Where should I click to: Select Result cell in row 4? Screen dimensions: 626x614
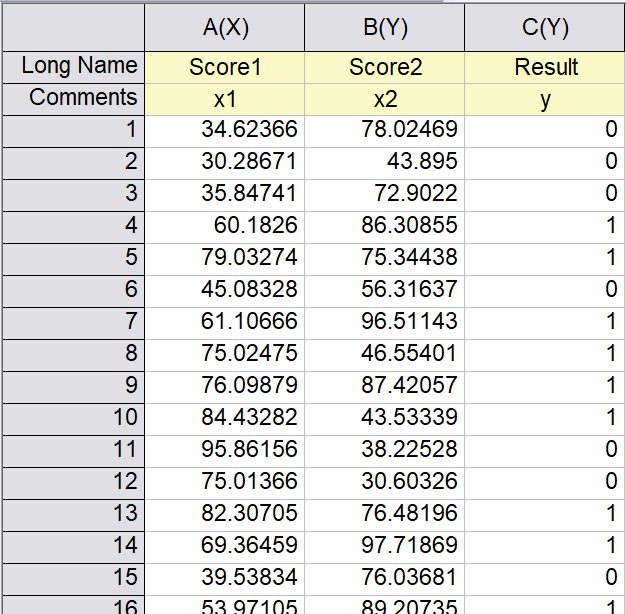(545, 227)
